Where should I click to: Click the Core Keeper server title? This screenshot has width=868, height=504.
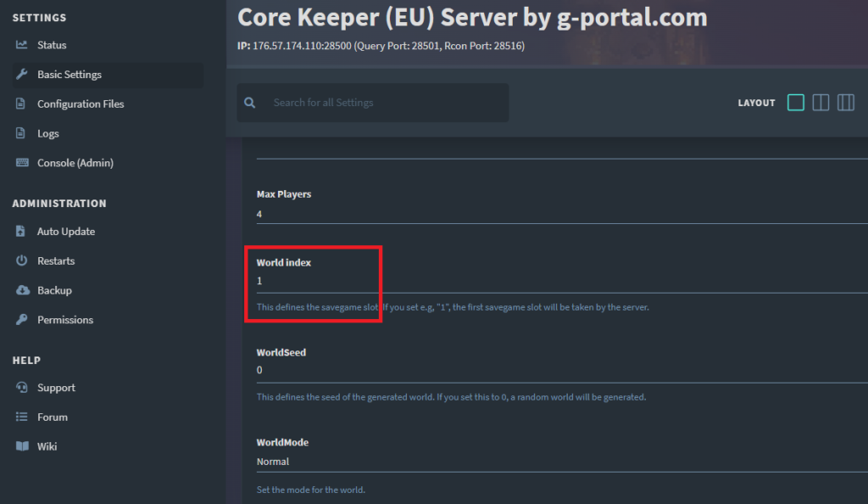point(472,17)
